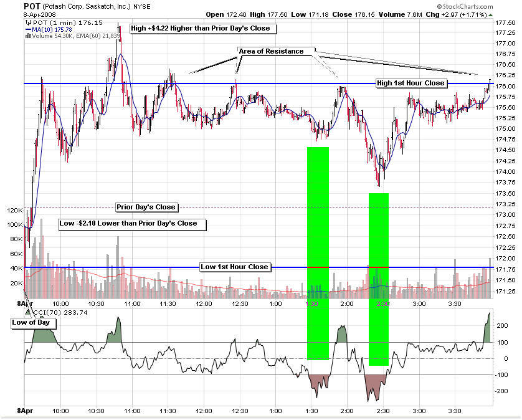Click the company name Potash Corp. Saskatch, Inc.
This screenshot has width=522, height=420.
[x=87, y=6]
